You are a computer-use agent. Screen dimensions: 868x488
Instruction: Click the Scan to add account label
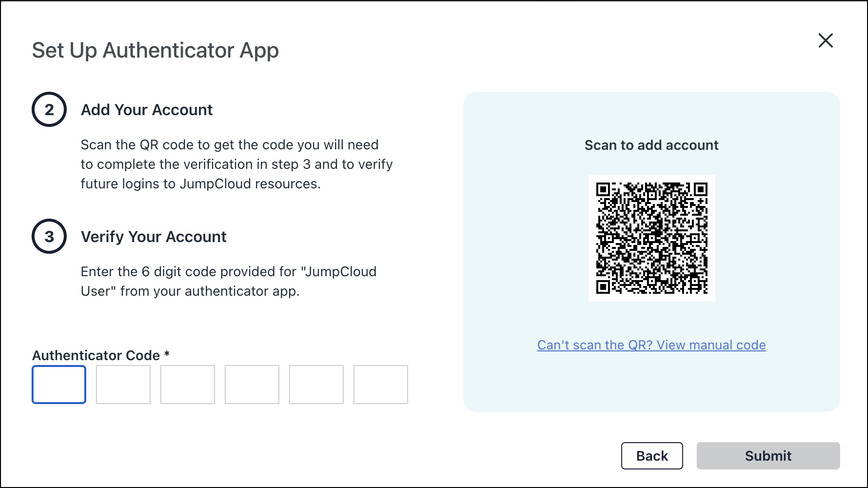pyautogui.click(x=651, y=145)
